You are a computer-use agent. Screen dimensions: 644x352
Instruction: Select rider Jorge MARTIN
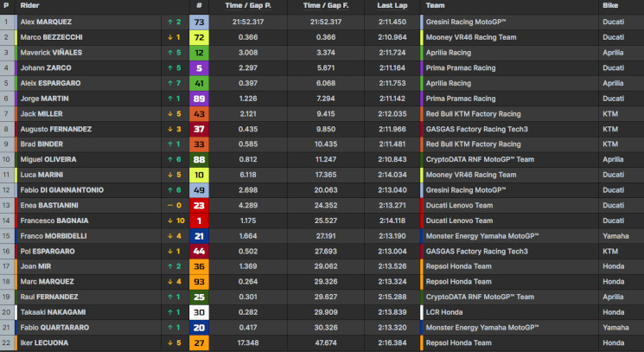[x=44, y=99]
